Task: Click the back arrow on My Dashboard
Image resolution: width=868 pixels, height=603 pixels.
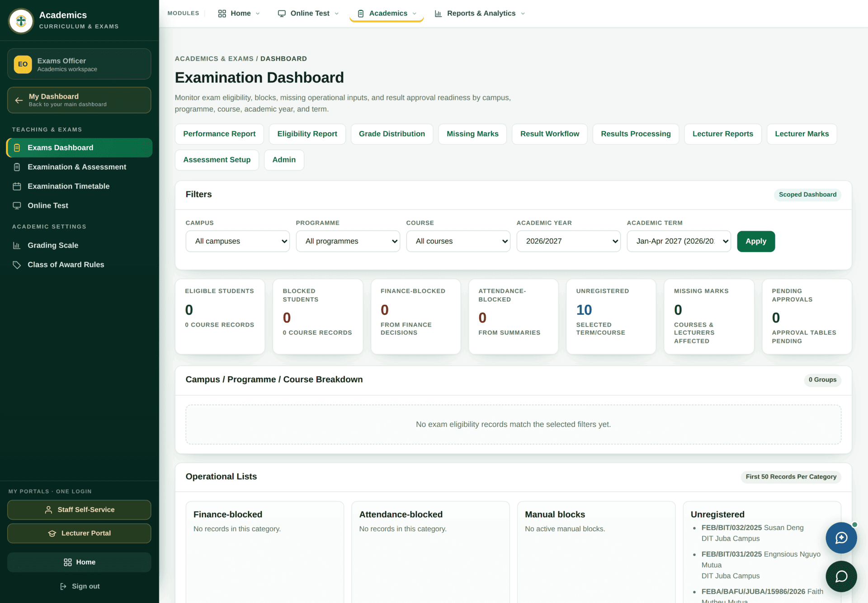Action: (19, 100)
